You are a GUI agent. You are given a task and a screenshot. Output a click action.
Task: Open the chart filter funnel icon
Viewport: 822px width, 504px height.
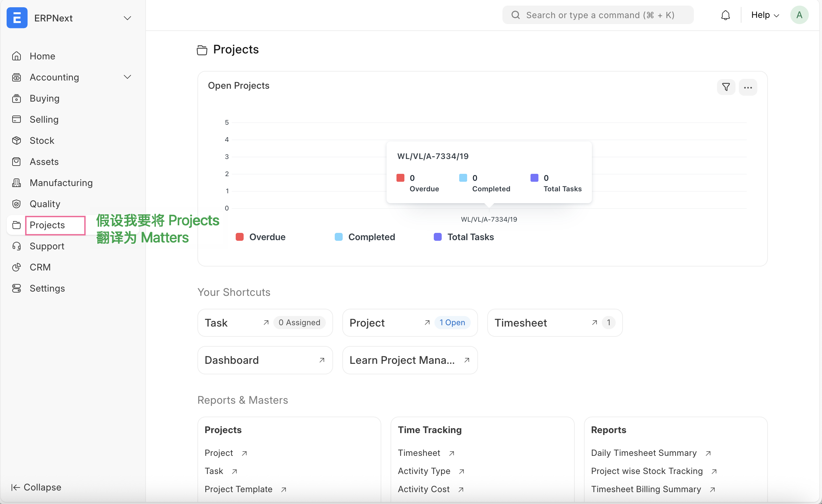tap(726, 87)
